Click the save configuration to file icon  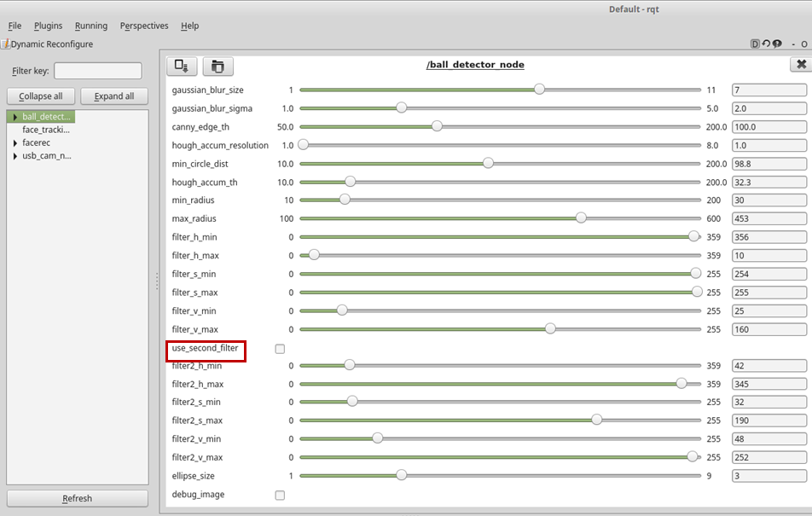point(181,67)
